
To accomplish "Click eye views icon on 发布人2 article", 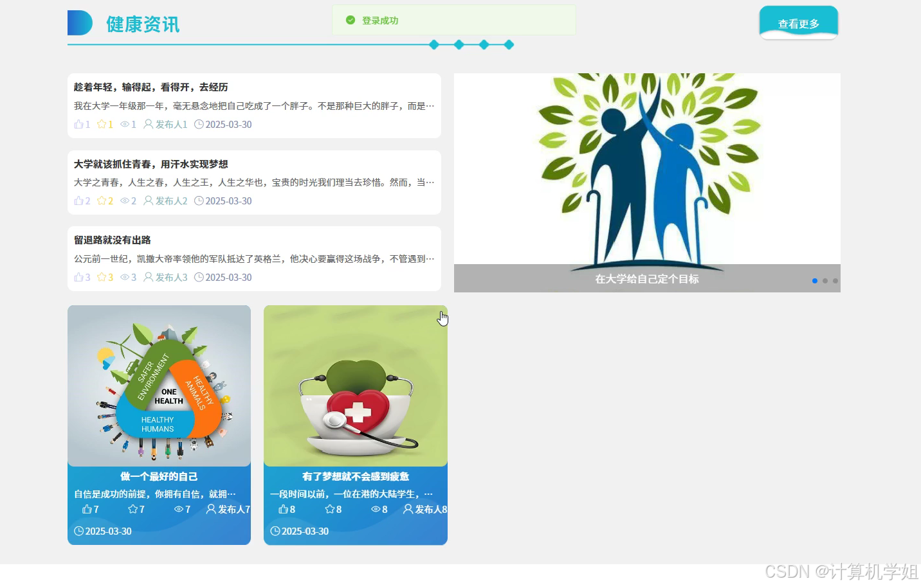I will coord(125,200).
